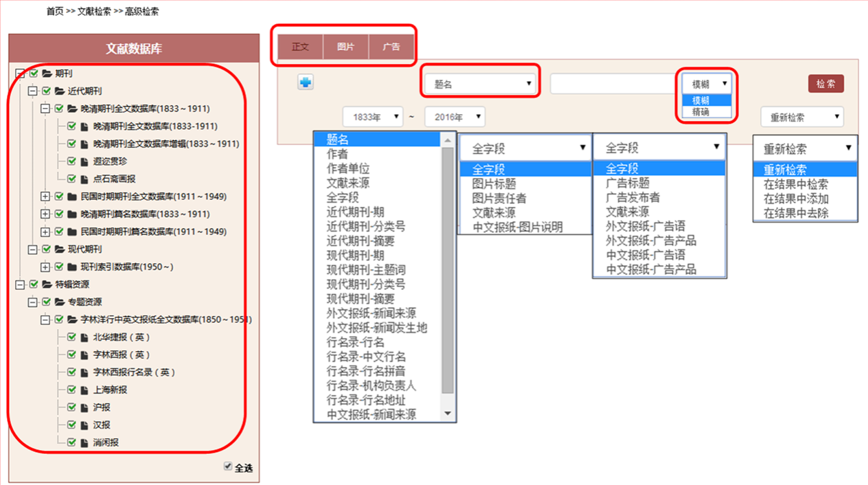The image size is (868, 485).
Task: Switch to the 图片 tab
Action: (x=346, y=47)
